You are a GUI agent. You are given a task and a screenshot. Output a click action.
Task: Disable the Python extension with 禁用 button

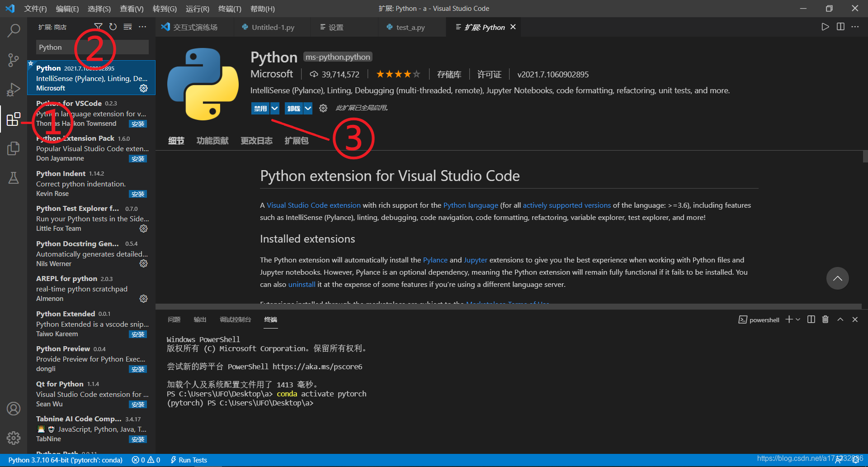(260, 108)
